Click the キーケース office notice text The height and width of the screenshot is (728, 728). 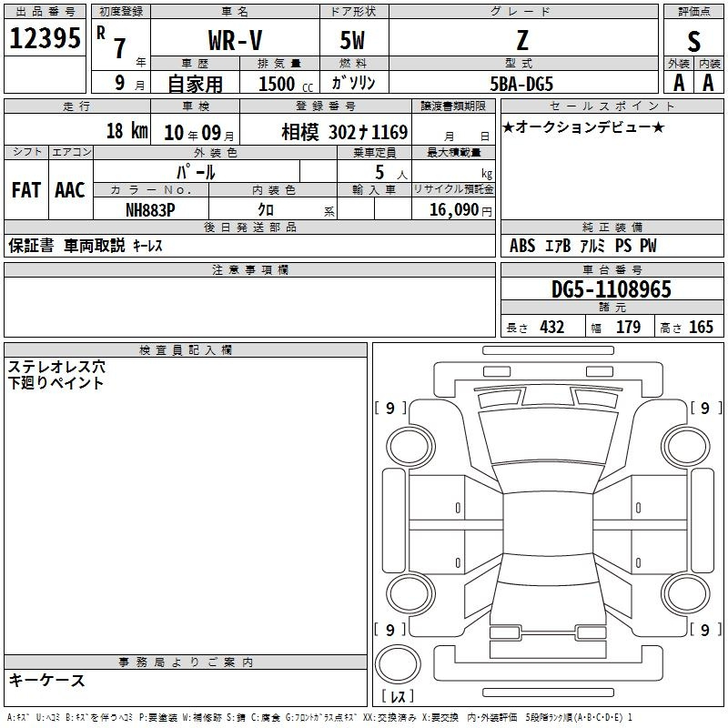tap(46, 680)
